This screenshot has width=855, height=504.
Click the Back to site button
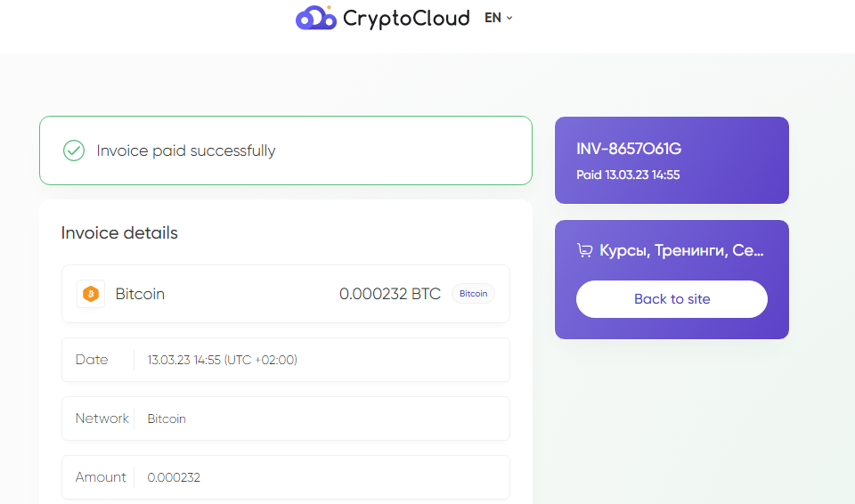(672, 299)
